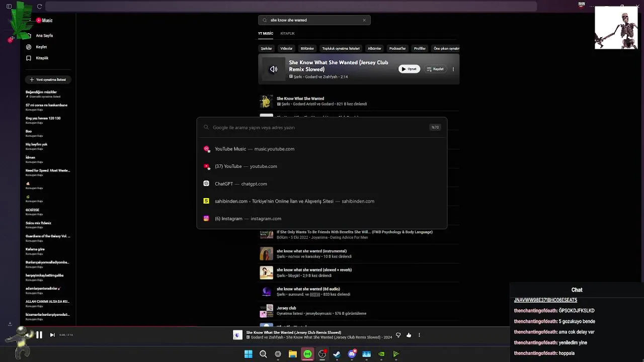Screen dimensions: 644x362
Task: Switch to the YT MUSIC tab
Action: [x=266, y=33]
